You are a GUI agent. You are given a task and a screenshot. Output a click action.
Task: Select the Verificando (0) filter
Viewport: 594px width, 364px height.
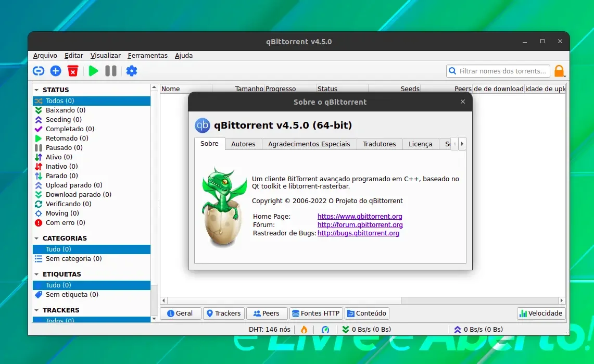[x=92, y=204]
